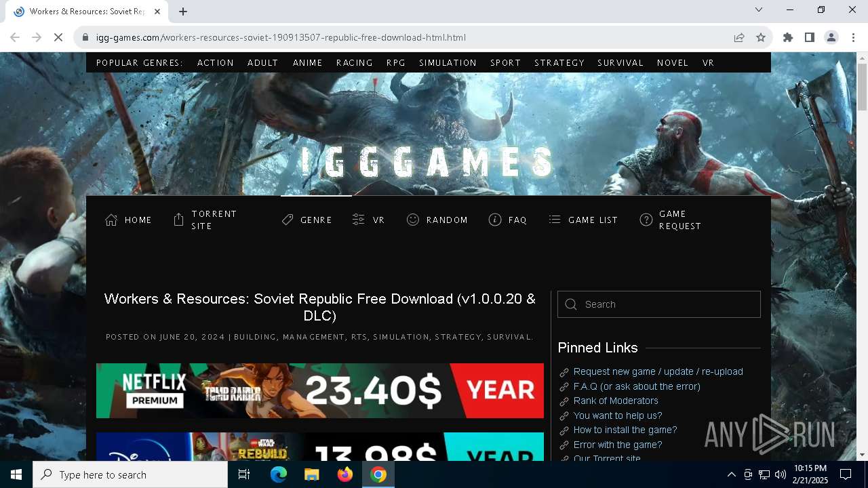The width and height of the screenshot is (868, 488).
Task: Launch Microsoft Edge from taskbar
Action: tap(279, 474)
